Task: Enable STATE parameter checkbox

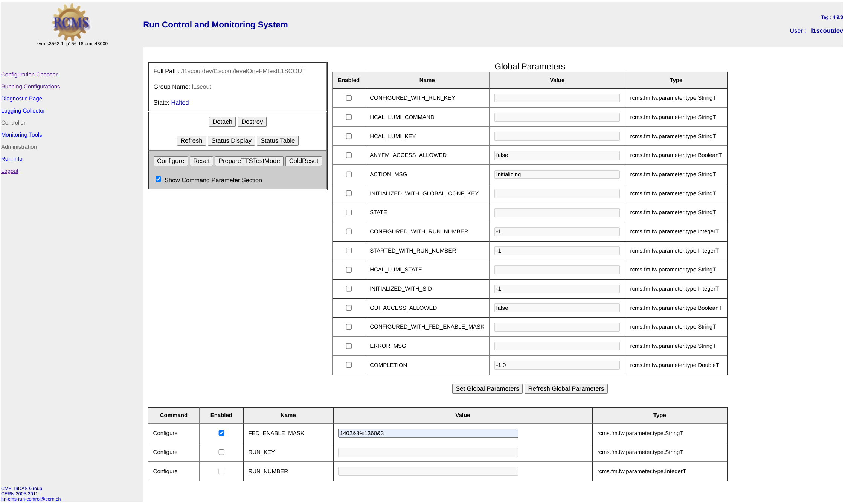Action: tap(349, 213)
